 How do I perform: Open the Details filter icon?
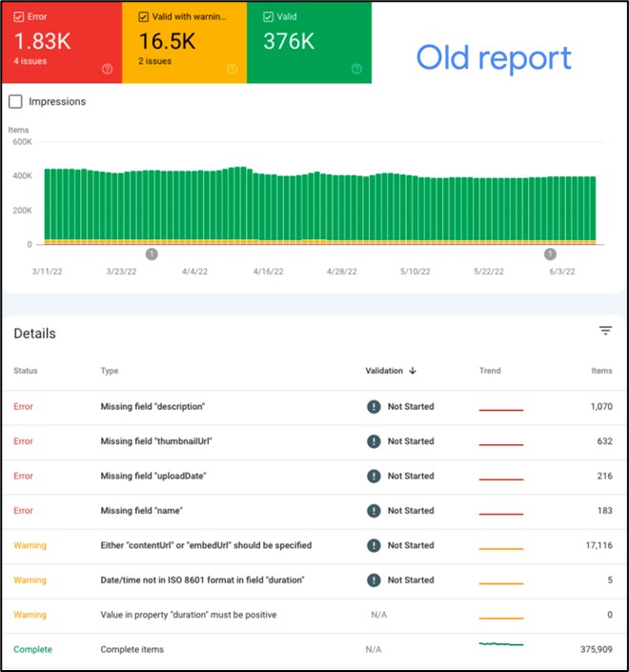[605, 331]
